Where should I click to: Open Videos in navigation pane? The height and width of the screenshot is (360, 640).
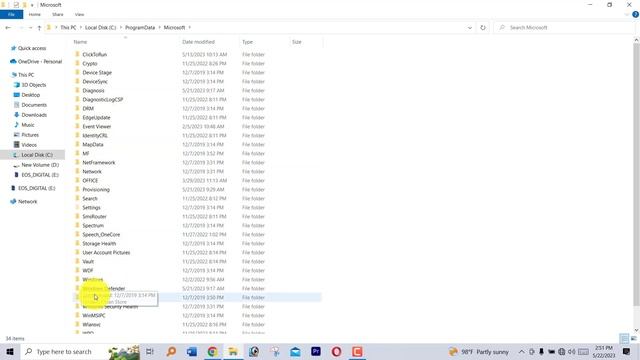tap(29, 145)
